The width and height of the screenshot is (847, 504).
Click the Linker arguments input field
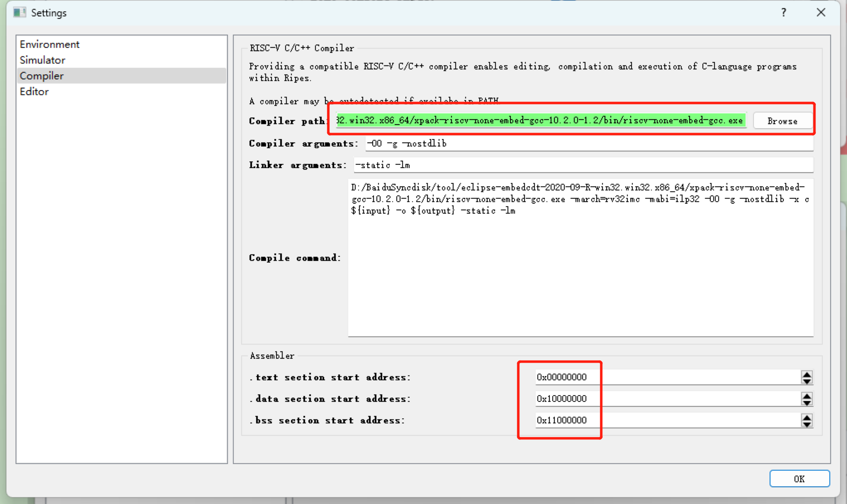click(583, 165)
